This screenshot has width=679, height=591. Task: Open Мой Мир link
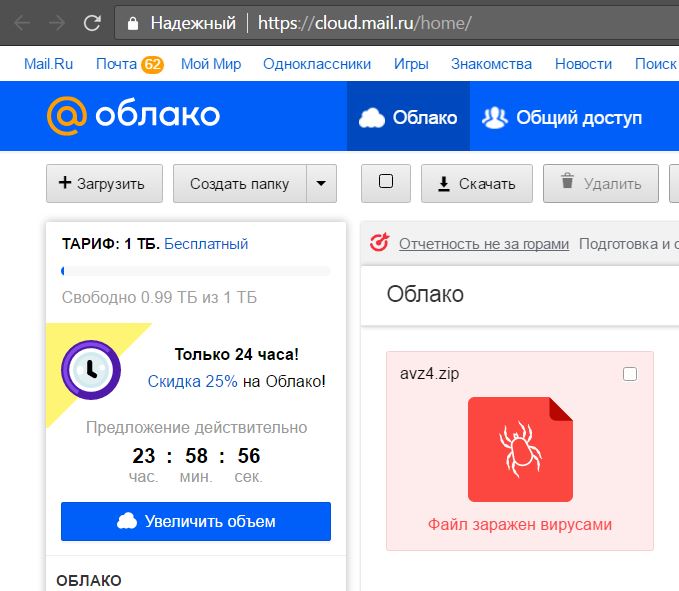tap(211, 64)
